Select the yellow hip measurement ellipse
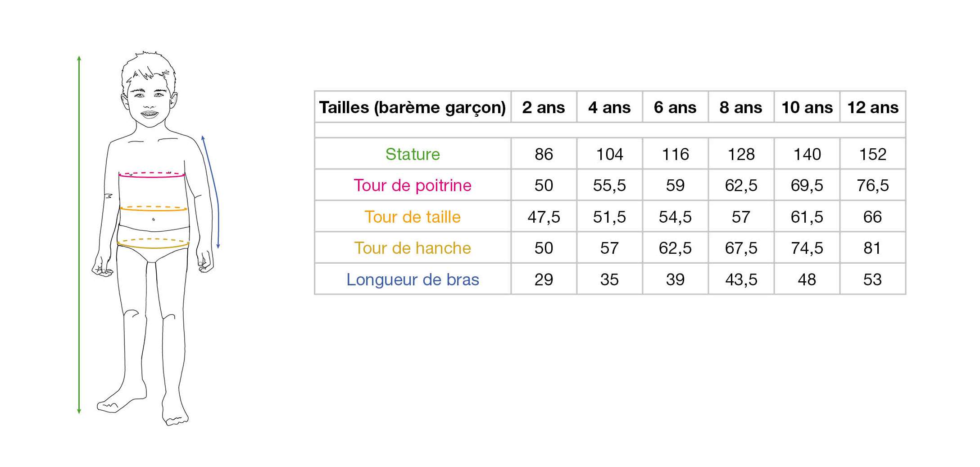 pyautogui.click(x=153, y=243)
